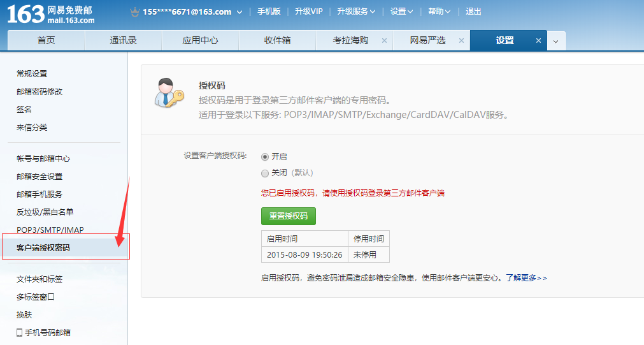Click the 2015-08-09 19:50:26 table cell
Screen dimensions: 644x345
[304, 255]
